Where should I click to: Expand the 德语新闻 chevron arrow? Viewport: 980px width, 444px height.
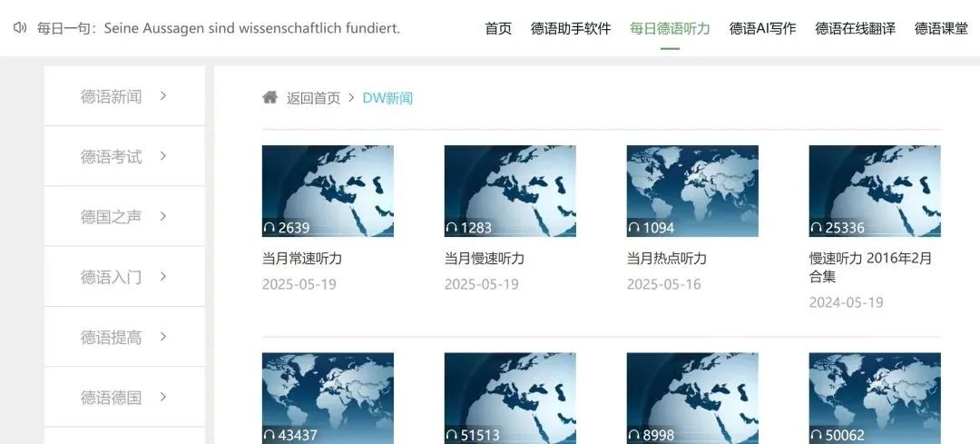pos(163,95)
